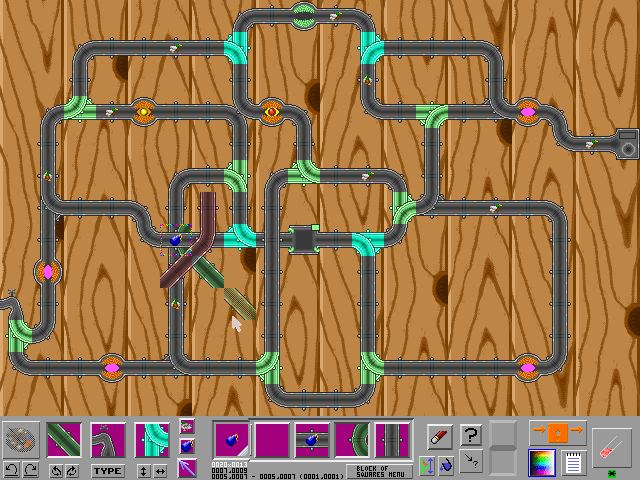This screenshot has height=480, width=640.
Task: Click the test tube icon
Action: pyautogui.click(x=612, y=443)
